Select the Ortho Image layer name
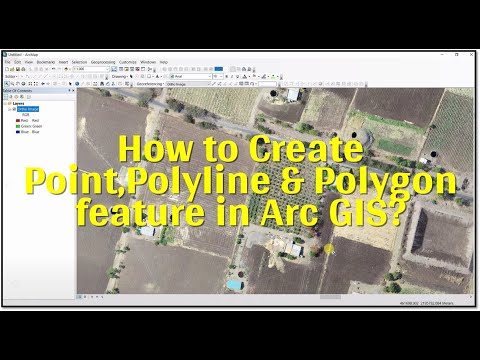The image size is (480, 360). [x=28, y=109]
